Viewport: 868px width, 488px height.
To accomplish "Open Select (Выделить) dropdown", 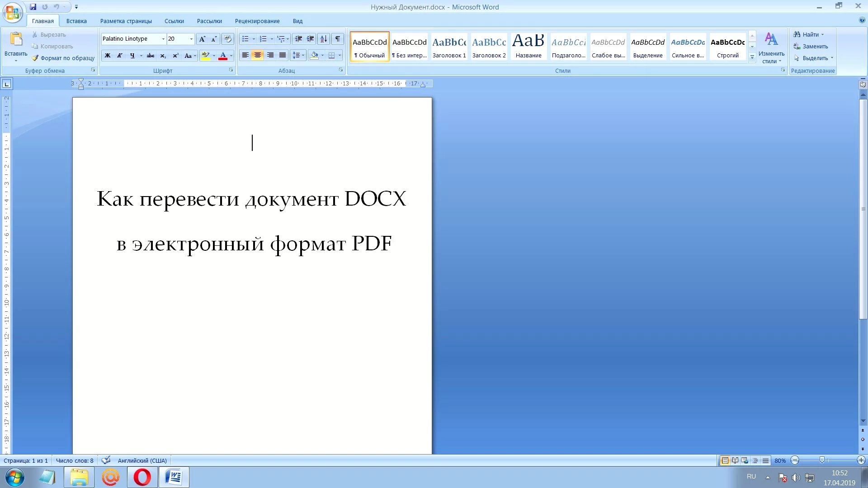I will click(814, 58).
